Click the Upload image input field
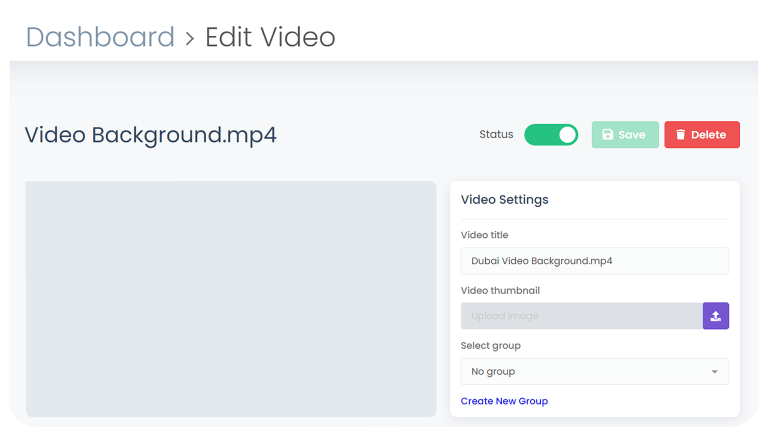The width and height of the screenshot is (768, 438). pos(581,316)
